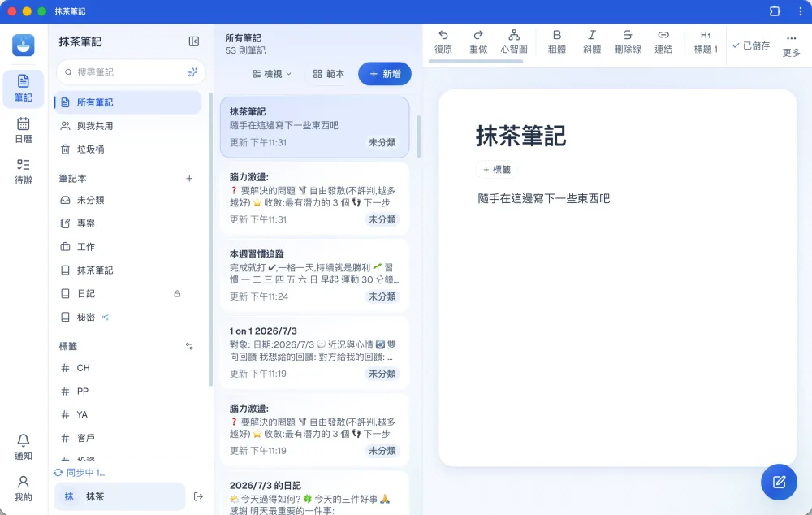Open the 2026/7/3 的日記 note
The image size is (812, 515).
pyautogui.click(x=314, y=493)
